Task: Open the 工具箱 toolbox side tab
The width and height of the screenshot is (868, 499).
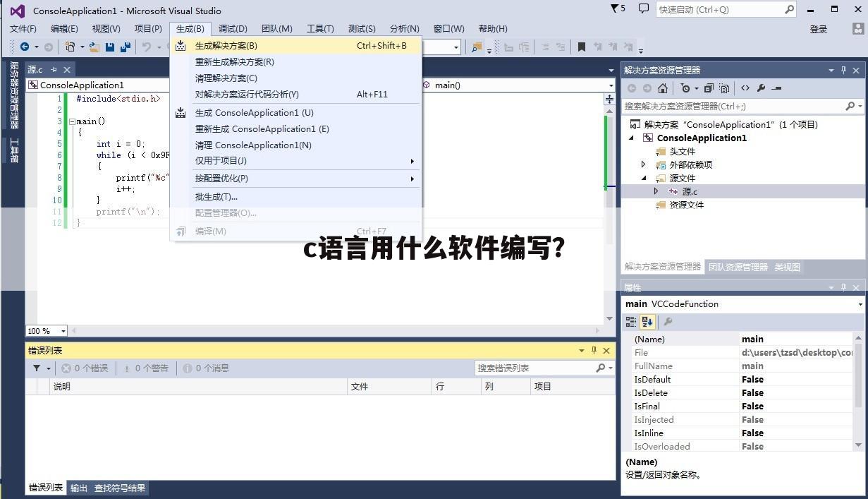Action: click(x=14, y=150)
